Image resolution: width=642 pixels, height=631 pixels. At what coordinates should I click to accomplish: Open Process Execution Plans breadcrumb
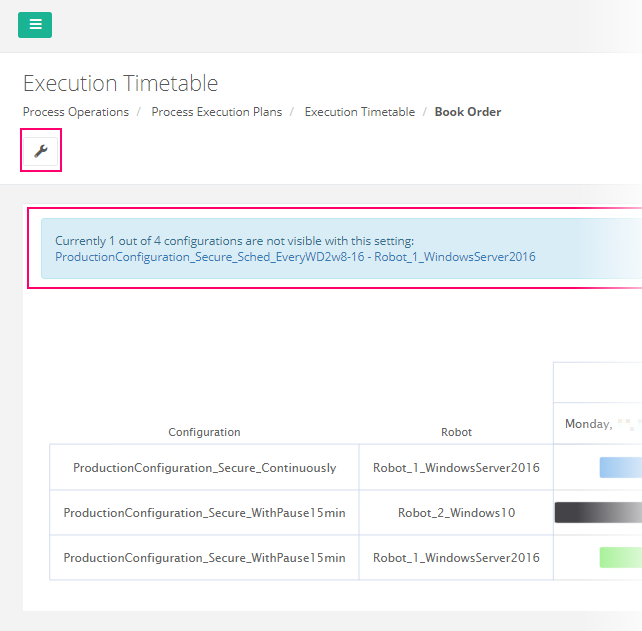click(x=217, y=112)
